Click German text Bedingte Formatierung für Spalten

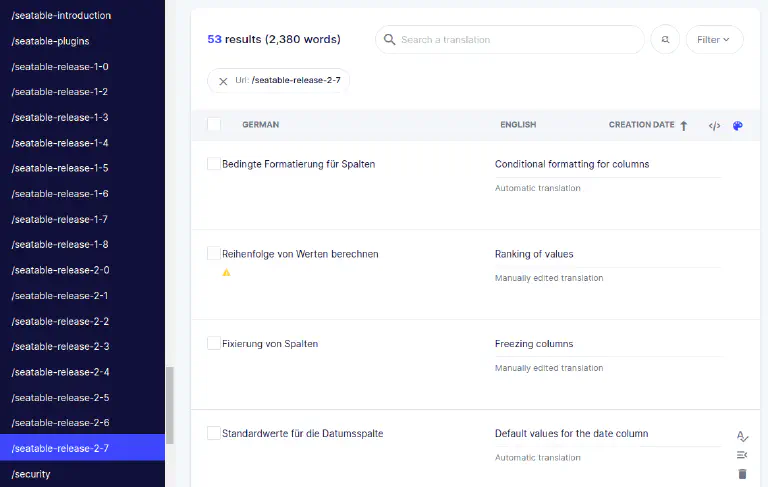299,164
